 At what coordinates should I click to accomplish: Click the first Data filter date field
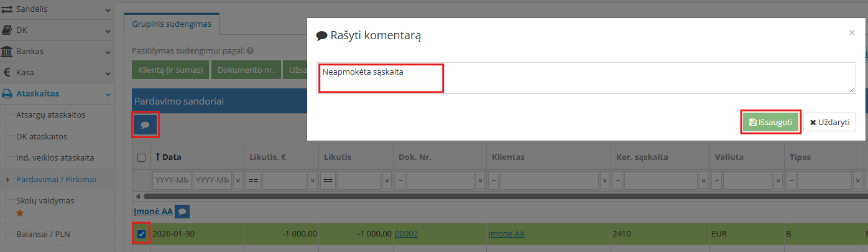coord(171,180)
